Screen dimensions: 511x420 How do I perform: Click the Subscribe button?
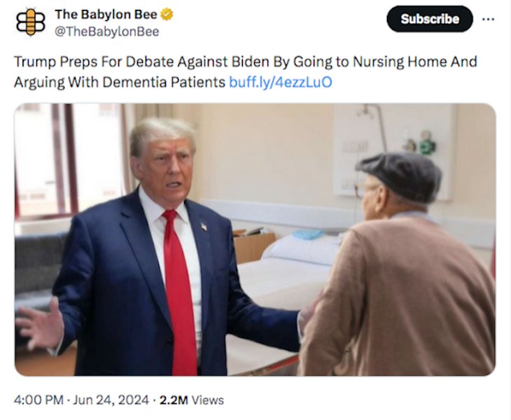pyautogui.click(x=430, y=19)
